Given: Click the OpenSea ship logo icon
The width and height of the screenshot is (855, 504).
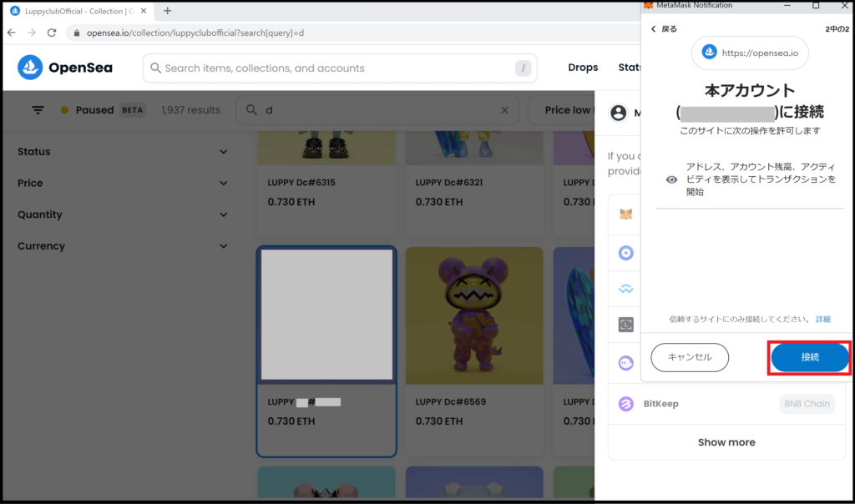Looking at the screenshot, I should pos(30,68).
